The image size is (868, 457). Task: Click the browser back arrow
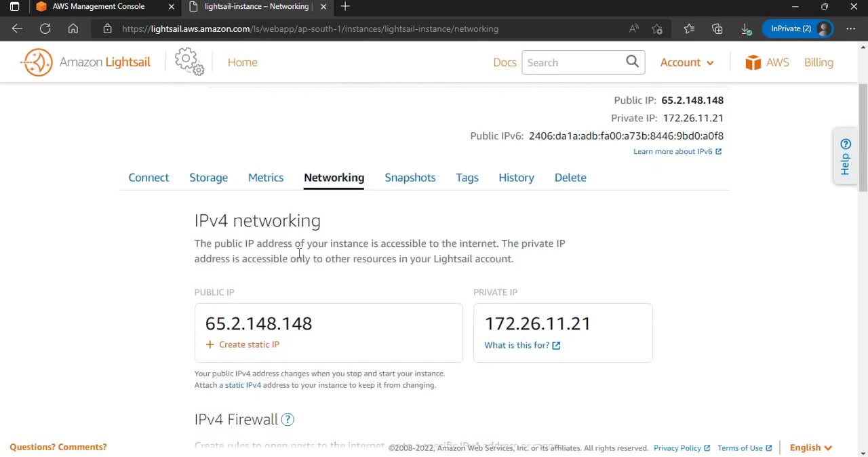[17, 28]
